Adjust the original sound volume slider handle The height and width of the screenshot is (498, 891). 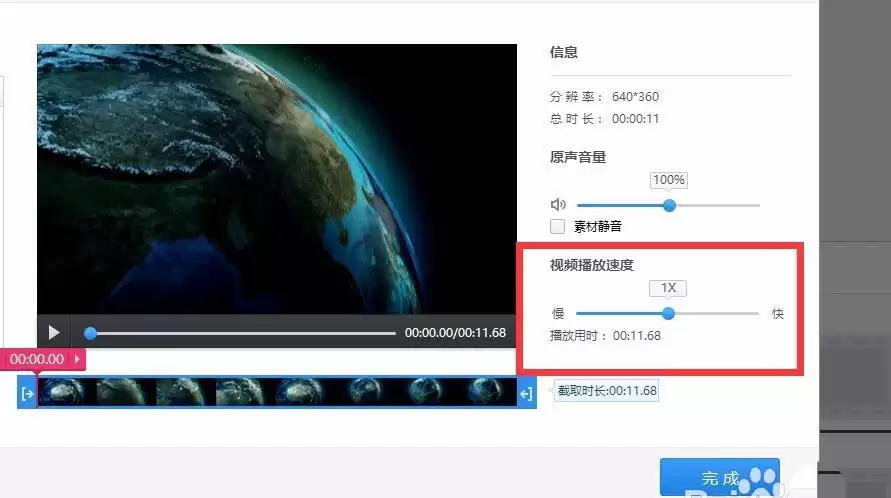pos(669,205)
